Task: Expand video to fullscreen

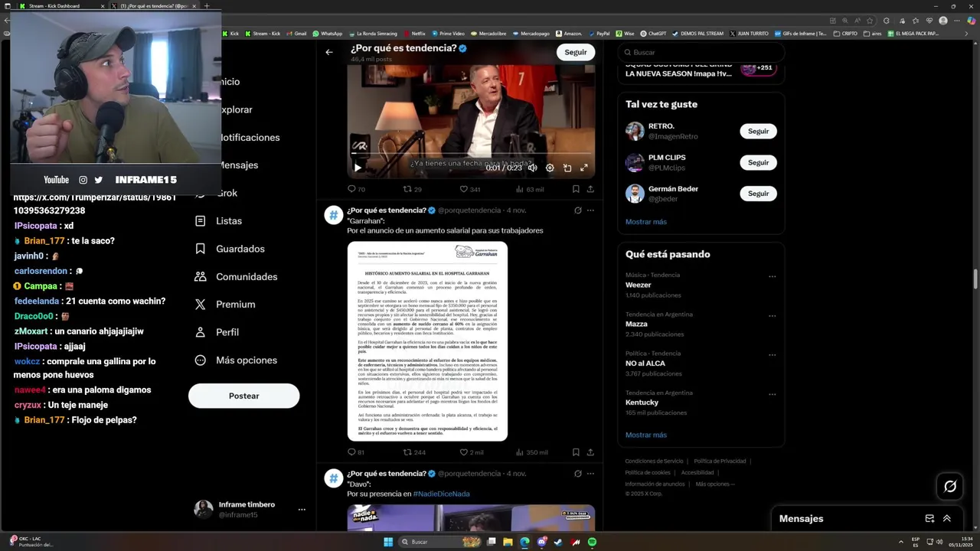Action: [584, 168]
